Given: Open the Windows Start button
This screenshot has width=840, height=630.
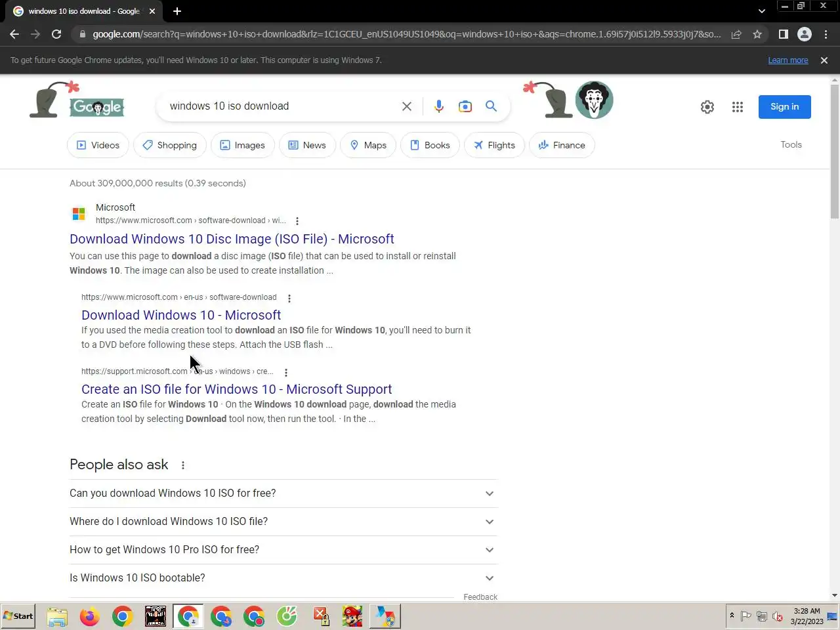Looking at the screenshot, I should [x=18, y=616].
